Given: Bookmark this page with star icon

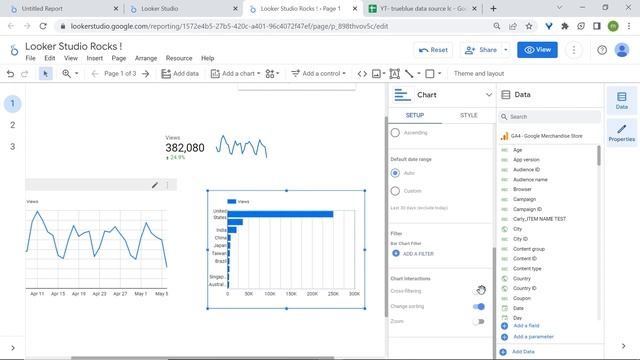Looking at the screenshot, I should 529,26.
